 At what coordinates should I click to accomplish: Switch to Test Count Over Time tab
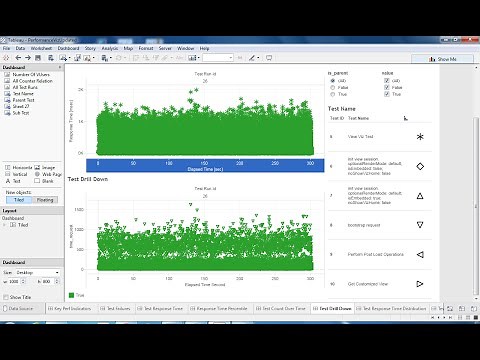click(280, 308)
